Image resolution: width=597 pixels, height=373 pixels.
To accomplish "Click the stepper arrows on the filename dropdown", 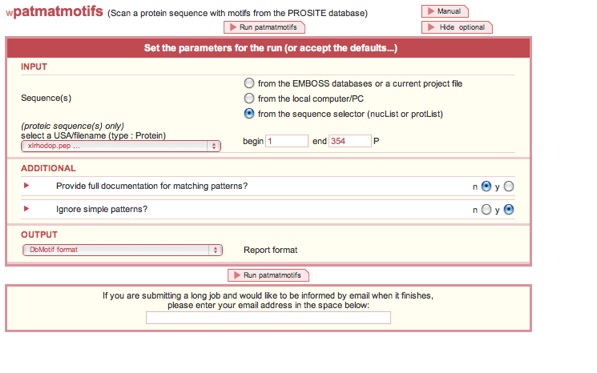I will [214, 146].
